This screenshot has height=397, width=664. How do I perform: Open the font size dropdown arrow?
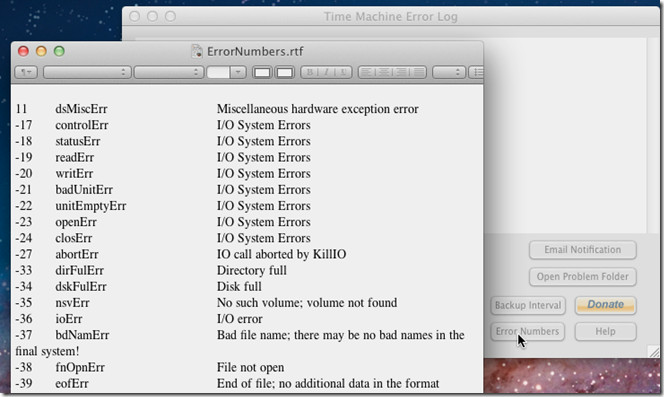(x=238, y=72)
